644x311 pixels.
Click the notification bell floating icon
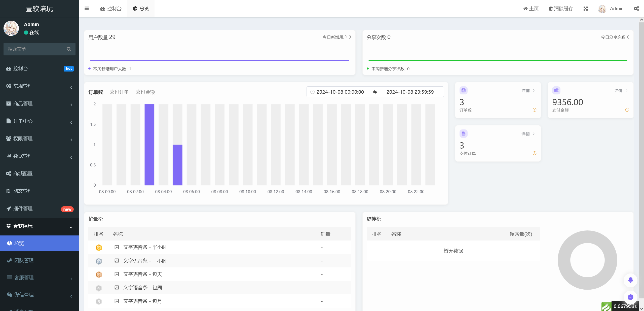point(630,280)
